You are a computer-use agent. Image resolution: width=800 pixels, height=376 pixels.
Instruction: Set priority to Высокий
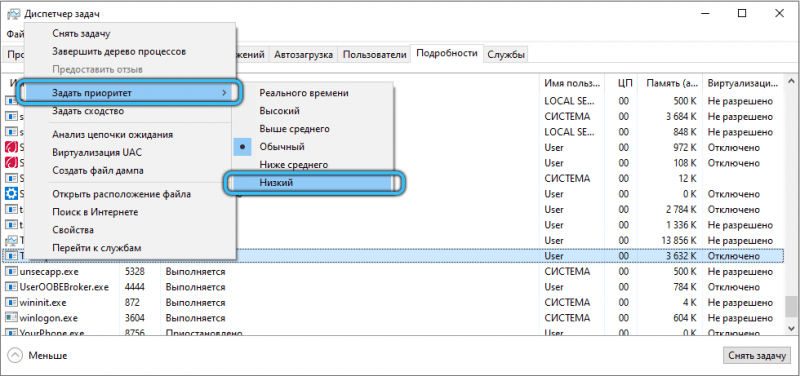279,111
